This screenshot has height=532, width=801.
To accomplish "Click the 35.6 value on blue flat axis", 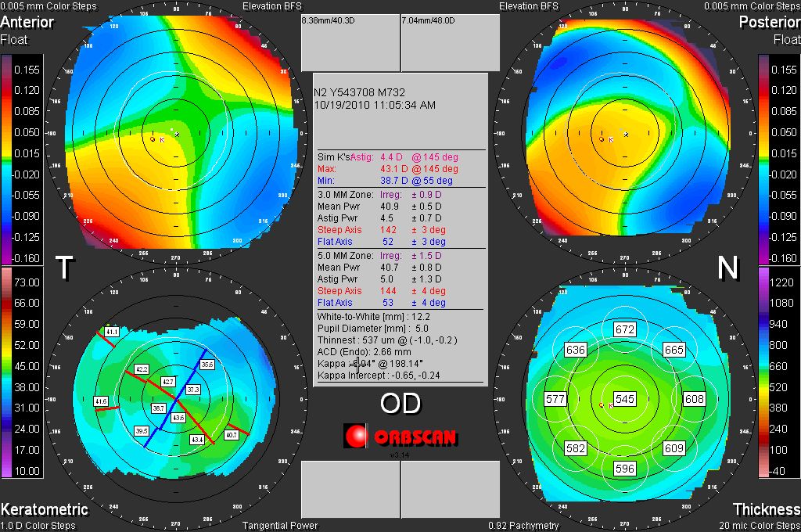I will (x=207, y=365).
